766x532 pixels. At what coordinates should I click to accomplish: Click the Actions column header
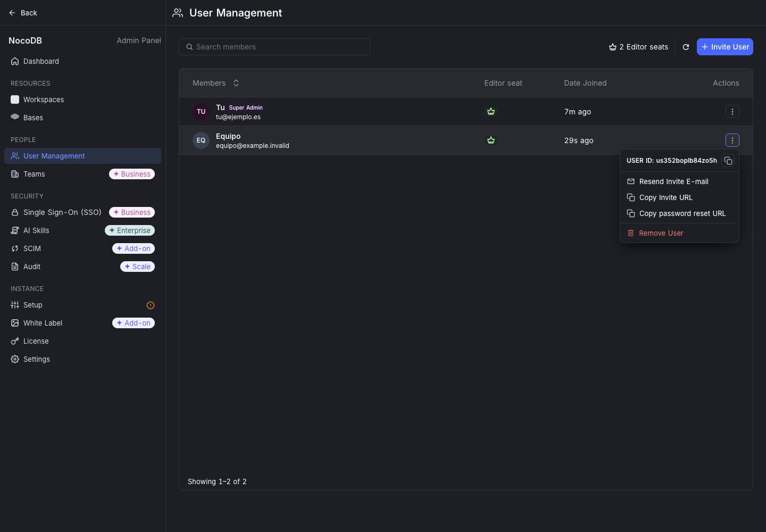click(726, 83)
